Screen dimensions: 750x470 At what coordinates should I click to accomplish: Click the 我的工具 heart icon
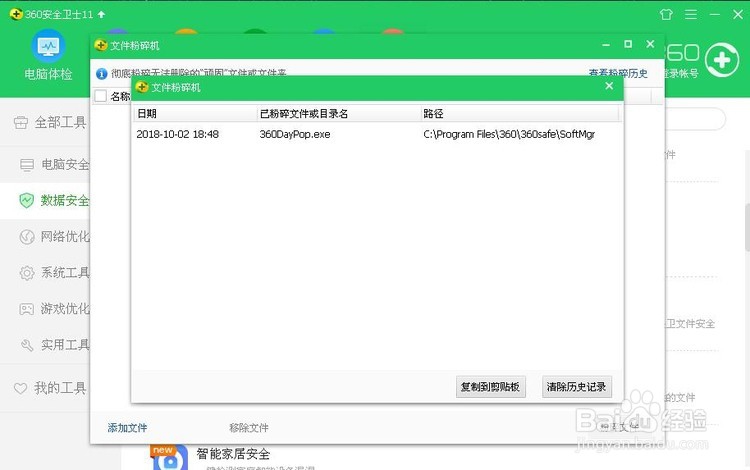21,388
